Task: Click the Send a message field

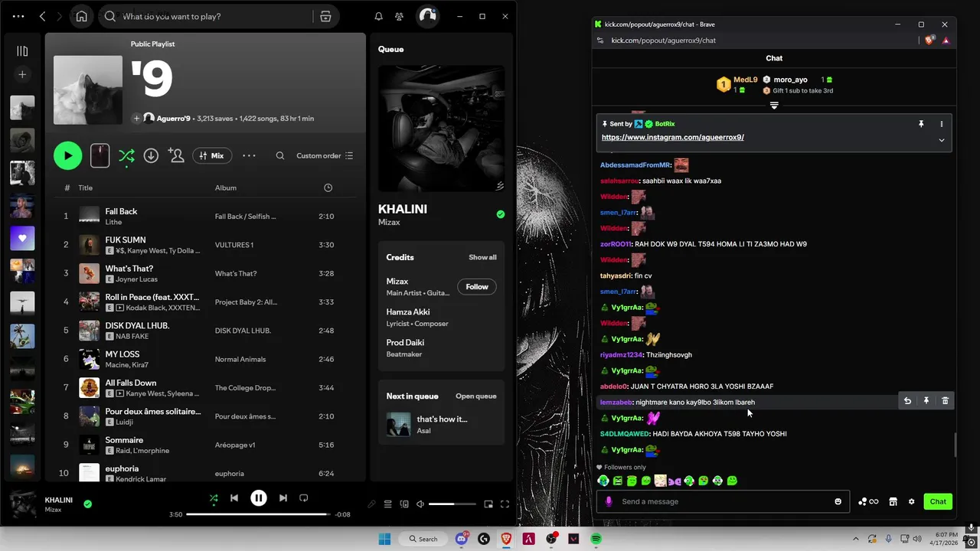Action: 724,501
